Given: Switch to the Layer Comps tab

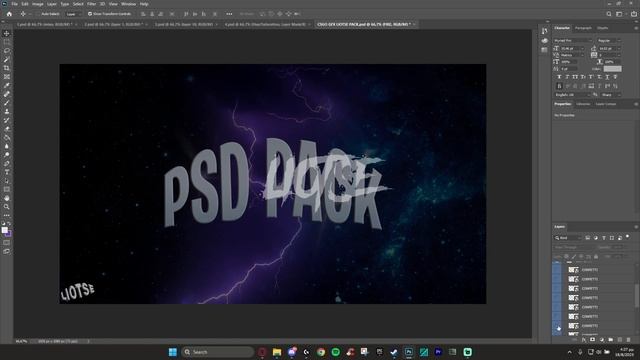Looking at the screenshot, I should [606, 104].
